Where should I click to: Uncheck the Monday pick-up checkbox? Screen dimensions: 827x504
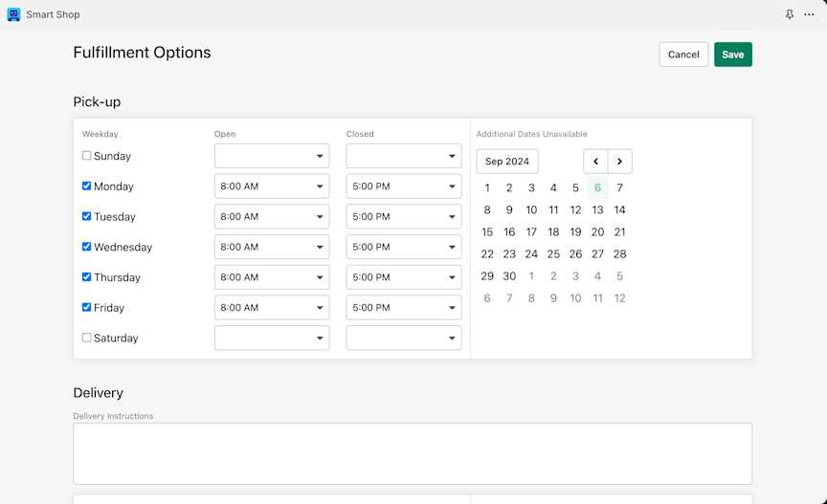(x=86, y=186)
